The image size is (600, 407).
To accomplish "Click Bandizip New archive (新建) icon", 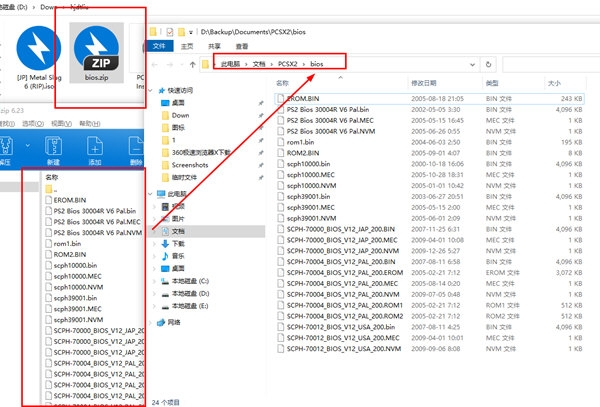I will click(x=53, y=150).
